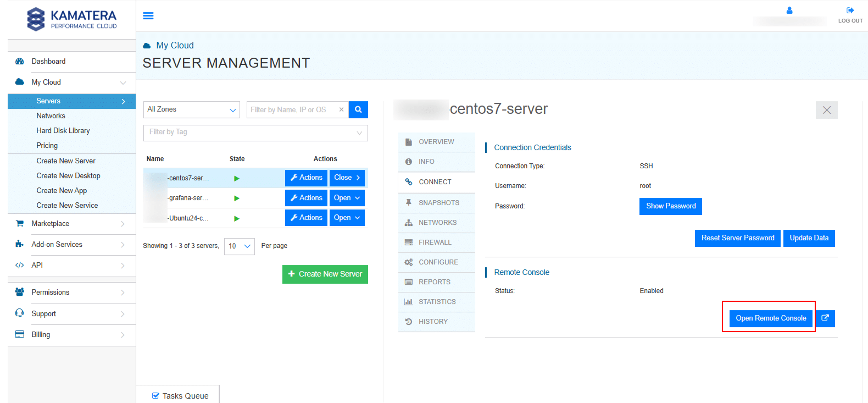Image resolution: width=868 pixels, height=403 pixels.
Task: Click Close button for centos7 server
Action: (347, 178)
